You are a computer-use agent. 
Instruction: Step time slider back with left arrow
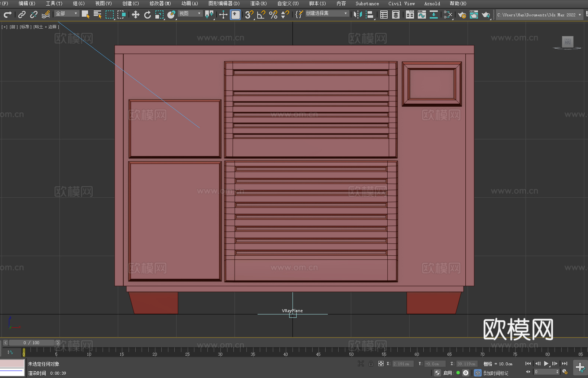(x=5, y=343)
